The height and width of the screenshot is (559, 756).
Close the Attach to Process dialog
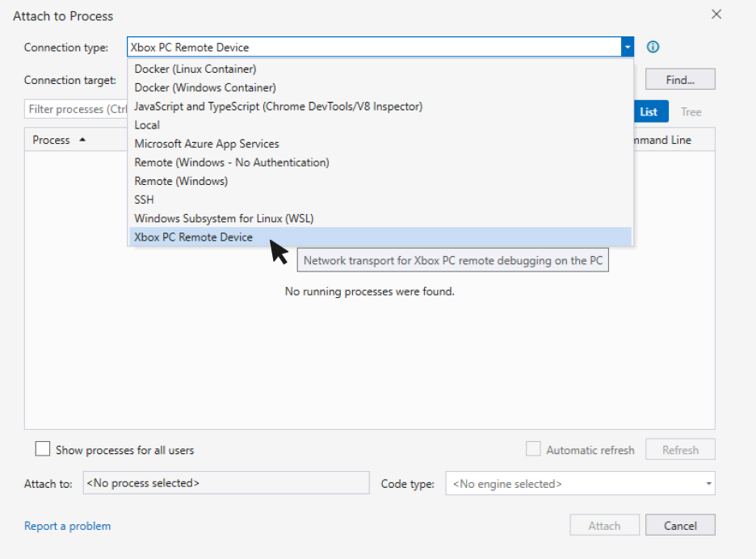716,15
